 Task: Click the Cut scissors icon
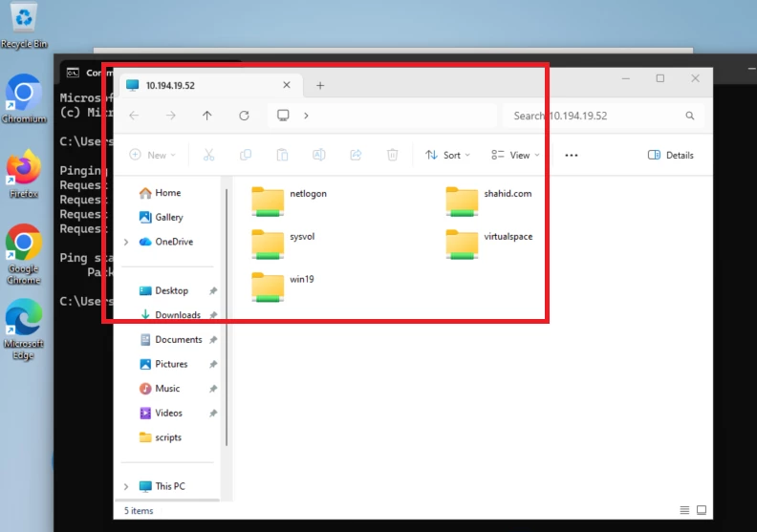pyautogui.click(x=208, y=155)
